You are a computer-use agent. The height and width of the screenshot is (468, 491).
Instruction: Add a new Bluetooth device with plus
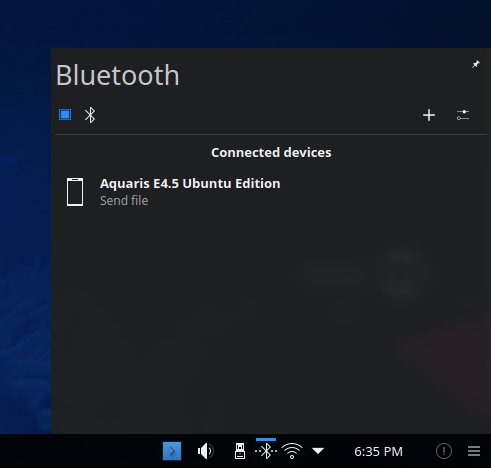pos(429,115)
